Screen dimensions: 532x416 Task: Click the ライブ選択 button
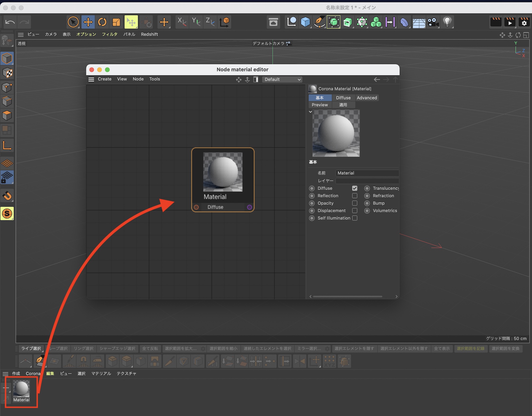click(31, 348)
